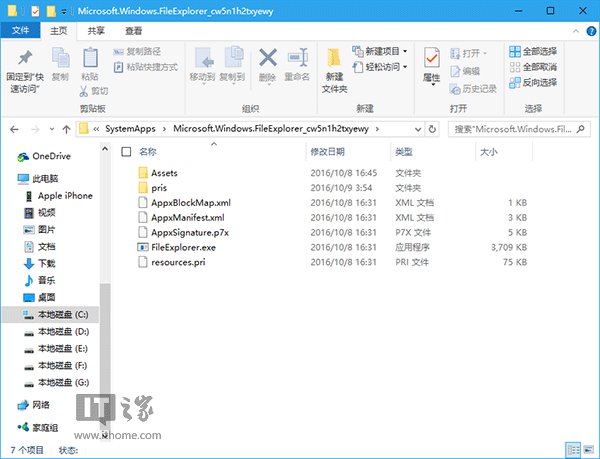Sort by Date modified (修改日期) column
Screen dimensions: 600x459
tap(328, 152)
